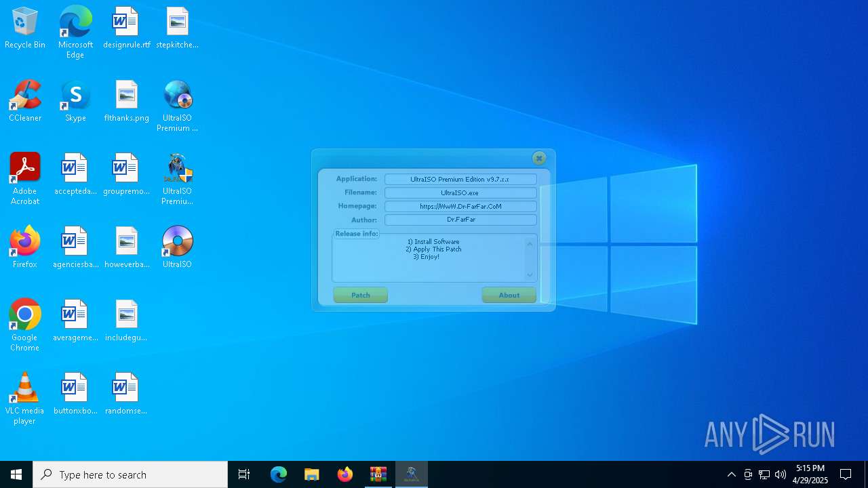Select the Firefox desktop shortcut
Image resolution: width=868 pixels, height=488 pixels.
25,248
